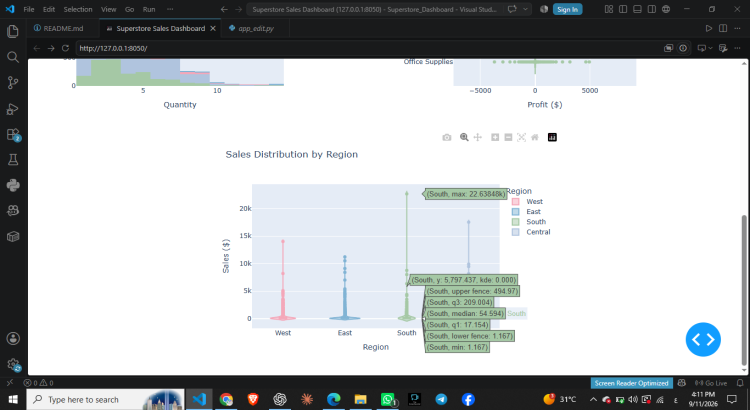Open Copilot chat icon in title bar

[x=512, y=9]
